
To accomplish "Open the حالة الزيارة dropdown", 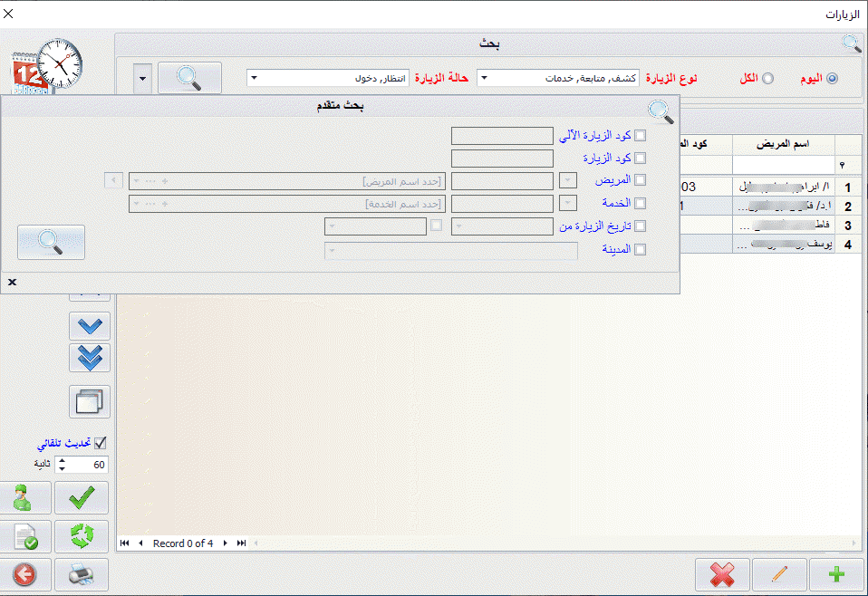I will [254, 78].
